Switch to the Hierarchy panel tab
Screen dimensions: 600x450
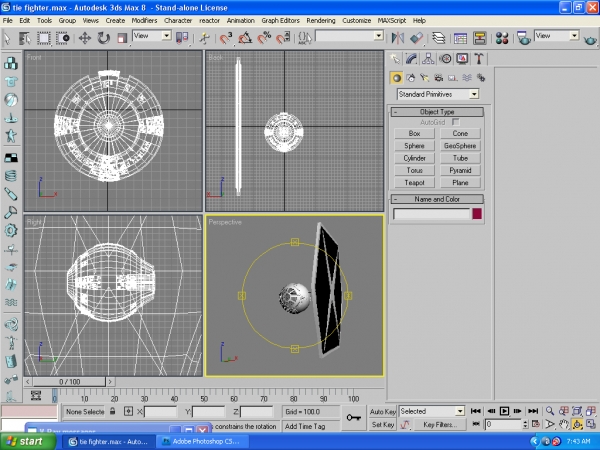pos(428,59)
